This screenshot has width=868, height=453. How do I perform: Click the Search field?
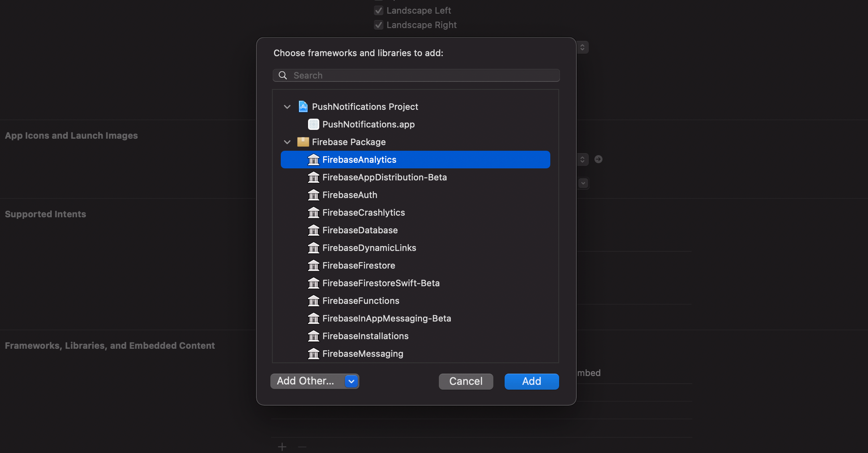point(421,75)
